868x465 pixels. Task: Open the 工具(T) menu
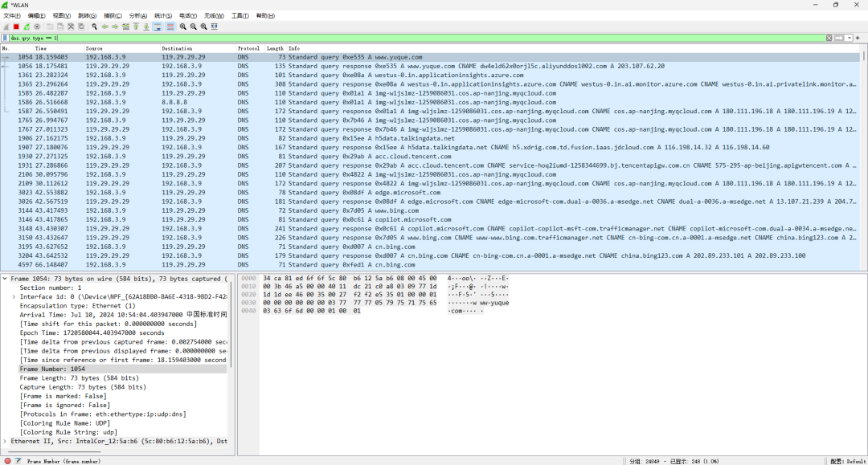240,15
